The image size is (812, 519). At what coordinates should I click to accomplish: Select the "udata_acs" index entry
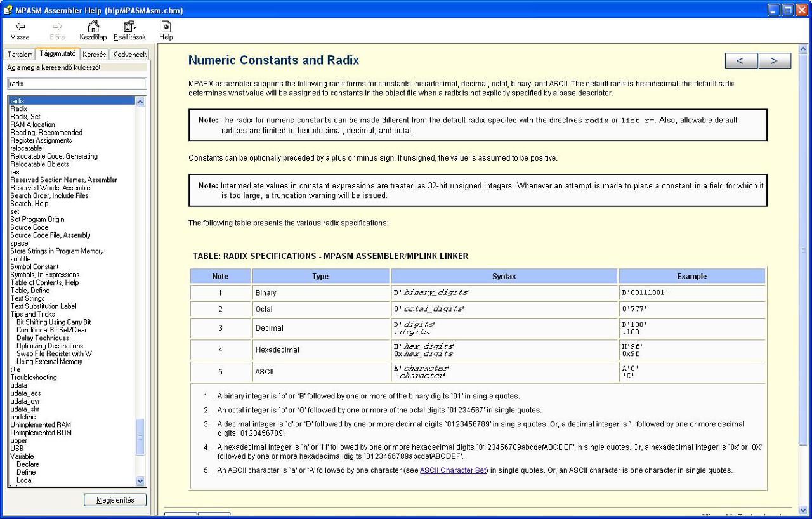tap(25, 393)
